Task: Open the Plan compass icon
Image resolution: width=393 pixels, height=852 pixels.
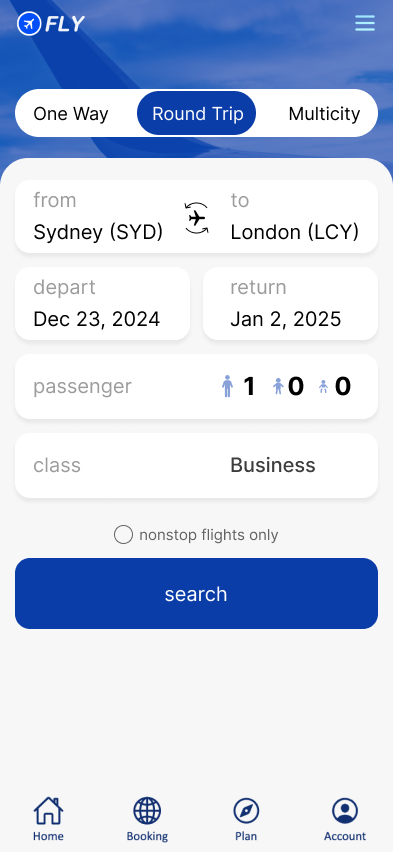Action: click(246, 811)
